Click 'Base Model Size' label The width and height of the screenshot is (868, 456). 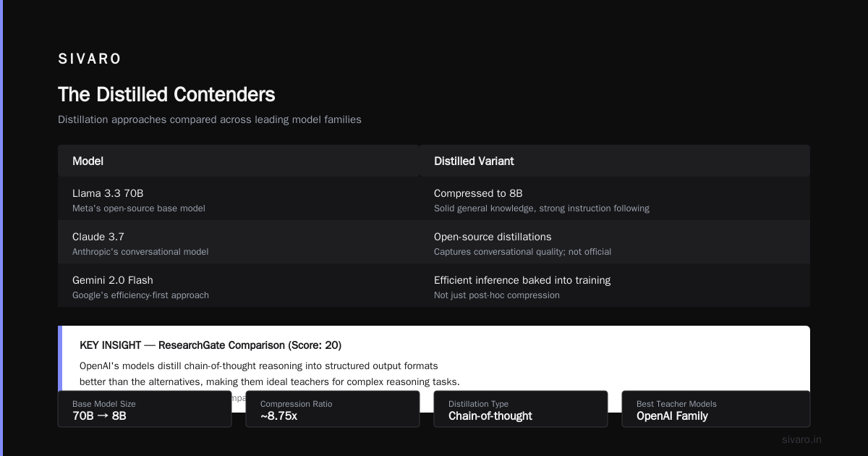tap(104, 404)
